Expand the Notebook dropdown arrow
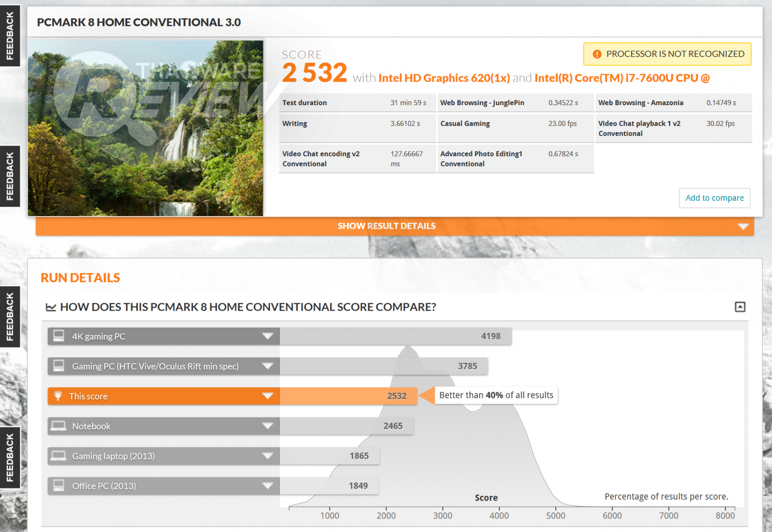Image resolution: width=772 pixels, height=532 pixels. (x=268, y=426)
